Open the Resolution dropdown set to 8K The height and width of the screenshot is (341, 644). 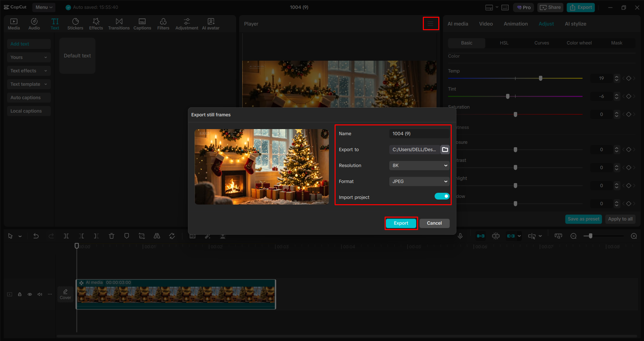click(419, 165)
